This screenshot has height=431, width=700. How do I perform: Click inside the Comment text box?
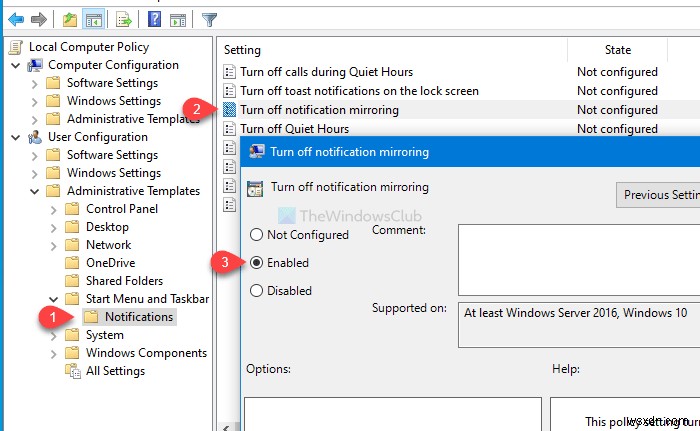click(579, 260)
